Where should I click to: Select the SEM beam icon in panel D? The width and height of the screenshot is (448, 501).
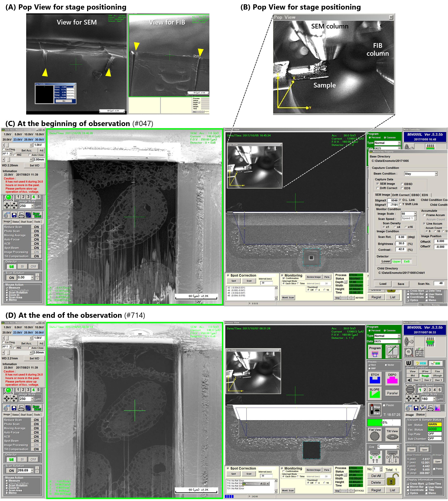click(421, 363)
